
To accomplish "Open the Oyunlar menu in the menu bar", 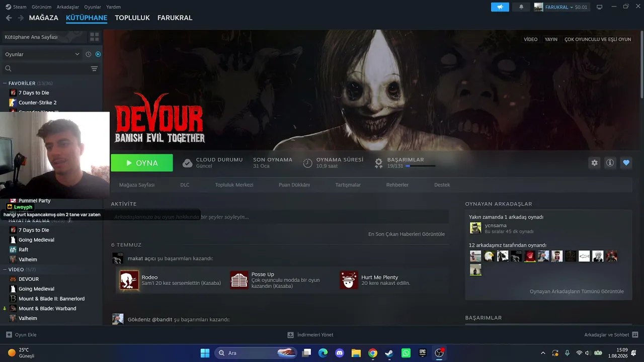I will point(93,7).
